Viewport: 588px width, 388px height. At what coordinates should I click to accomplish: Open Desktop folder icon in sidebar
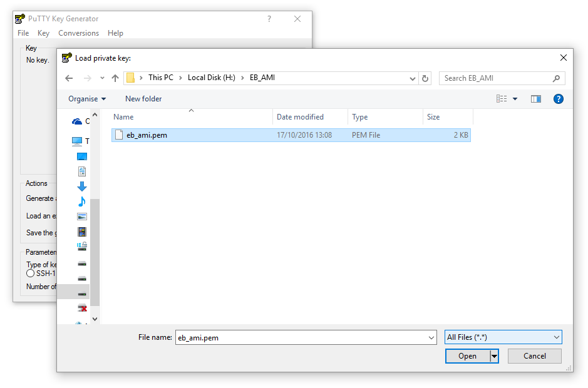pos(82,156)
